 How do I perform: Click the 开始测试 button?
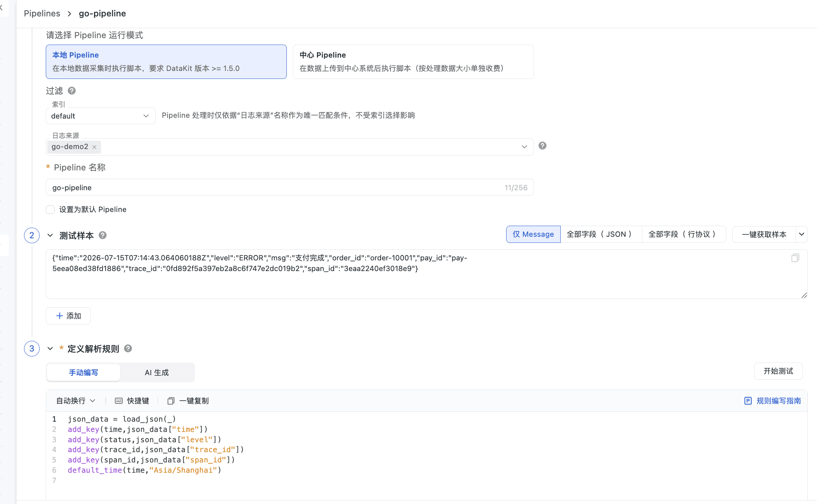(778, 371)
